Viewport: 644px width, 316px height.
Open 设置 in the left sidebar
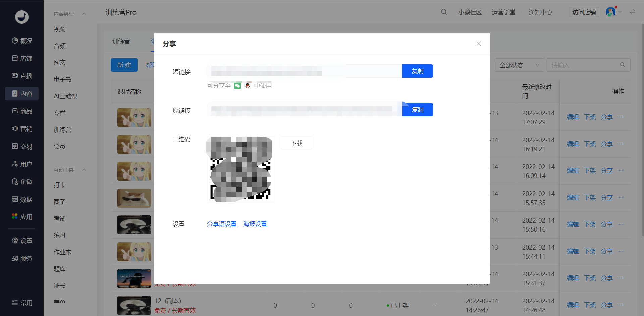click(x=22, y=241)
